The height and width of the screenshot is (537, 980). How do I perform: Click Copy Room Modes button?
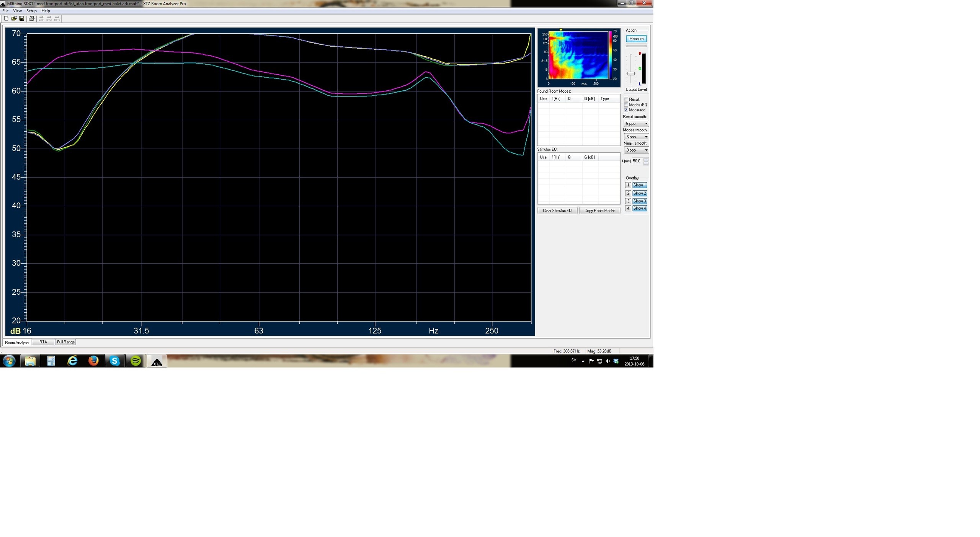[599, 211]
